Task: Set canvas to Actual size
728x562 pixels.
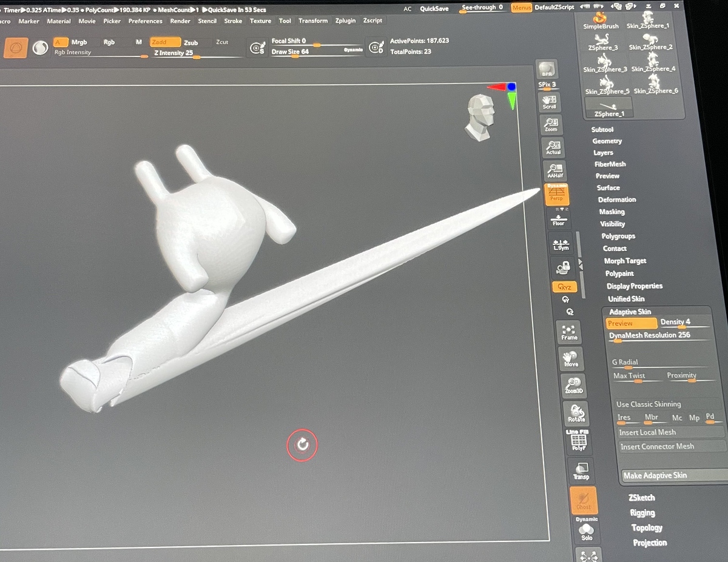Action: 553,148
